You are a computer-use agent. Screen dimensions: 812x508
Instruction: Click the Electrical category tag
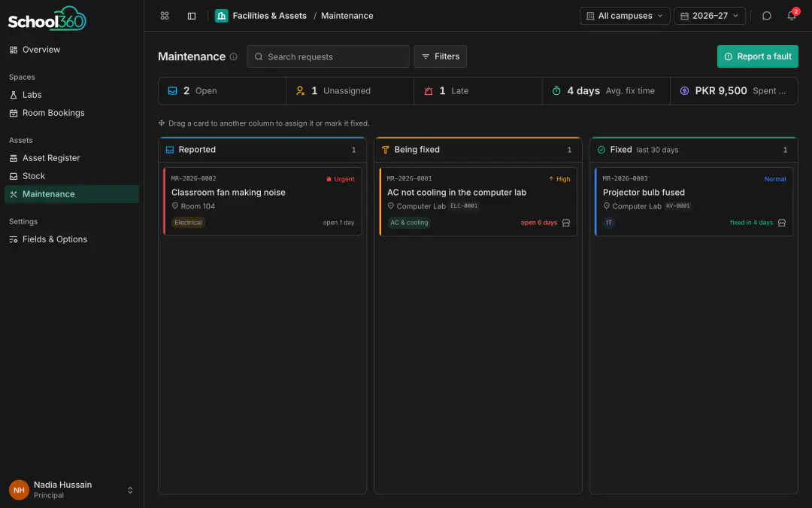tap(188, 222)
